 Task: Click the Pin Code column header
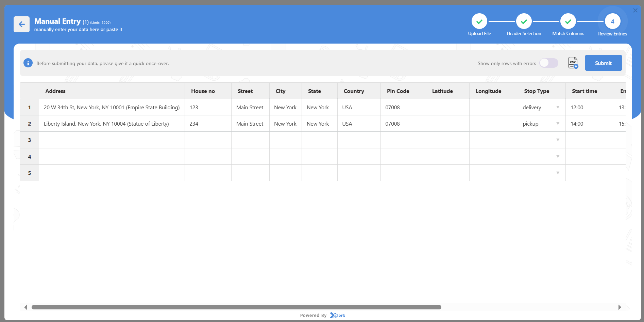pos(398,91)
